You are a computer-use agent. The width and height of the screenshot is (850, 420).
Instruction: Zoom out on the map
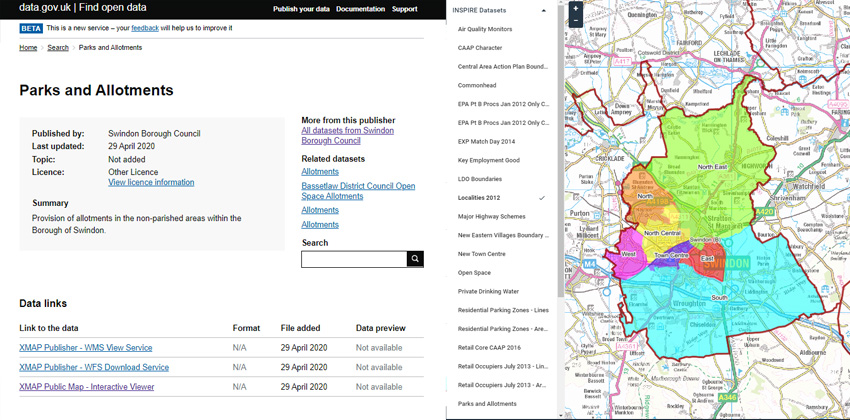[576, 21]
